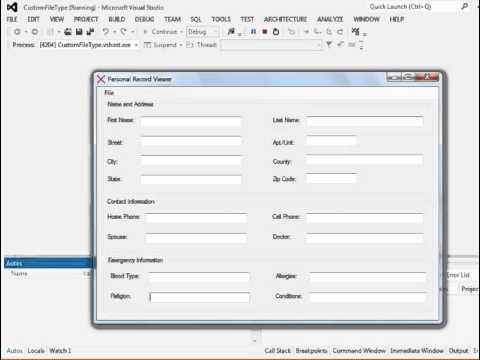This screenshot has height=360, width=480.
Task: Switch to the Output tab
Action: (x=458, y=351)
